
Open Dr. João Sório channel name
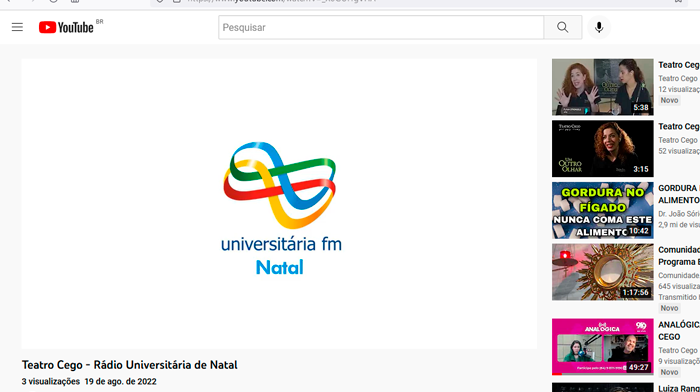pyautogui.click(x=679, y=214)
